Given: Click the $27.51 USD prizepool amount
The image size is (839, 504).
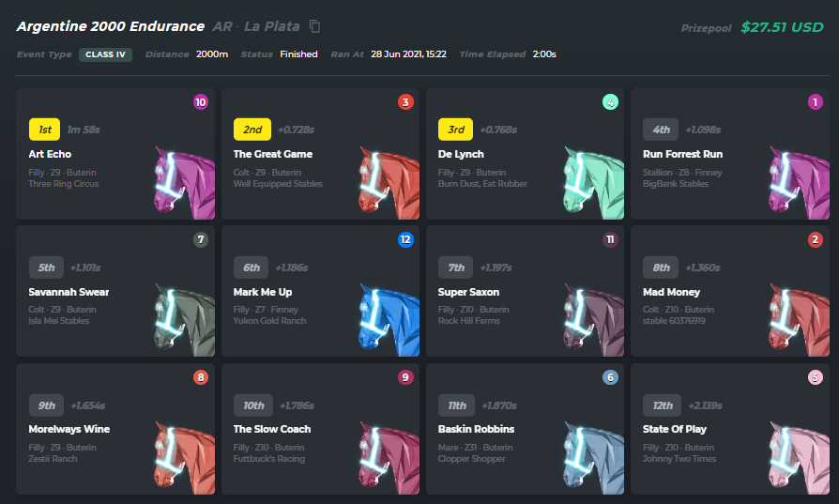Looking at the screenshot, I should click(781, 27).
